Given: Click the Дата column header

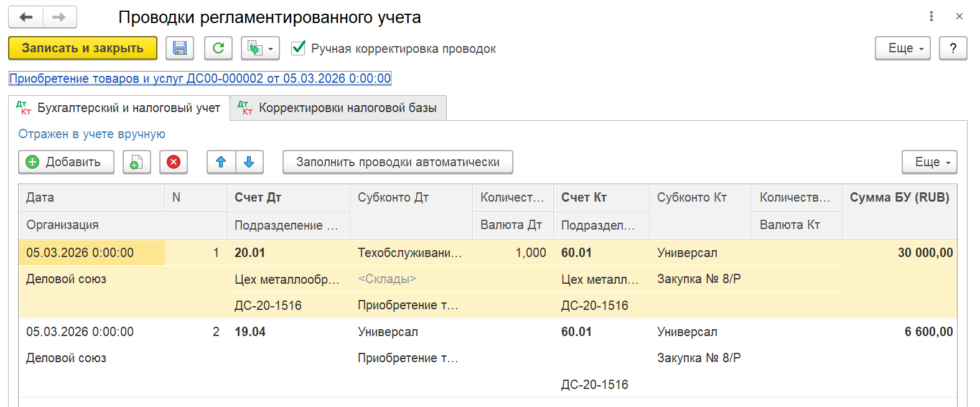Looking at the screenshot, I should click(x=91, y=197).
